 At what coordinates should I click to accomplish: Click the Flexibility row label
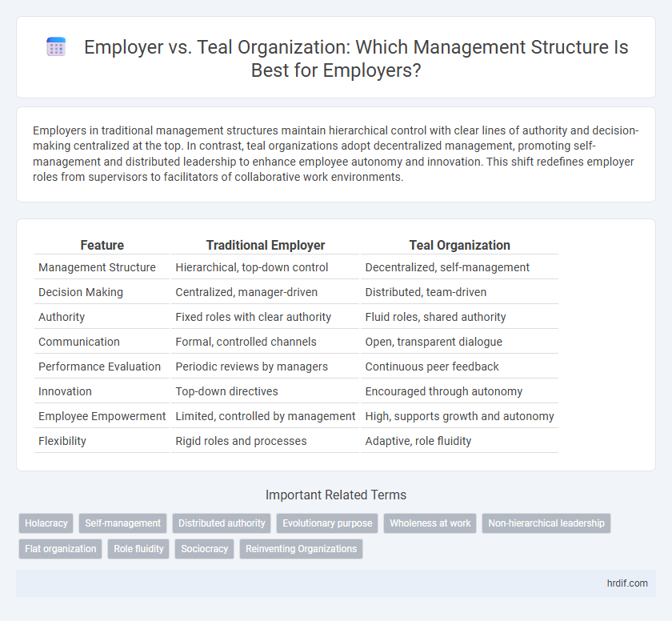click(62, 441)
